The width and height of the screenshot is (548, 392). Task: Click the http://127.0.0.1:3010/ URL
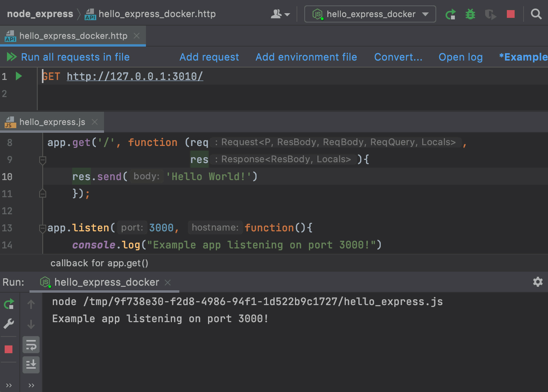pyautogui.click(x=135, y=76)
